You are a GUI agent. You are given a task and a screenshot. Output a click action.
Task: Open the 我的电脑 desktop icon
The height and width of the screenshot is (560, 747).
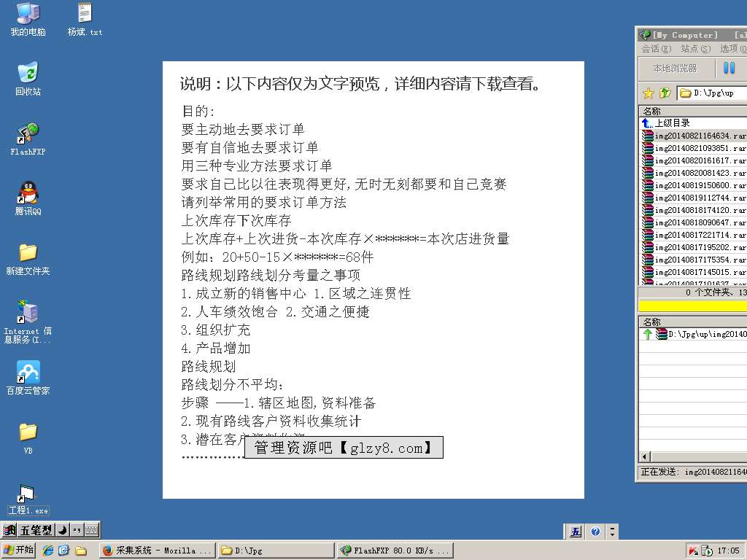pyautogui.click(x=28, y=19)
